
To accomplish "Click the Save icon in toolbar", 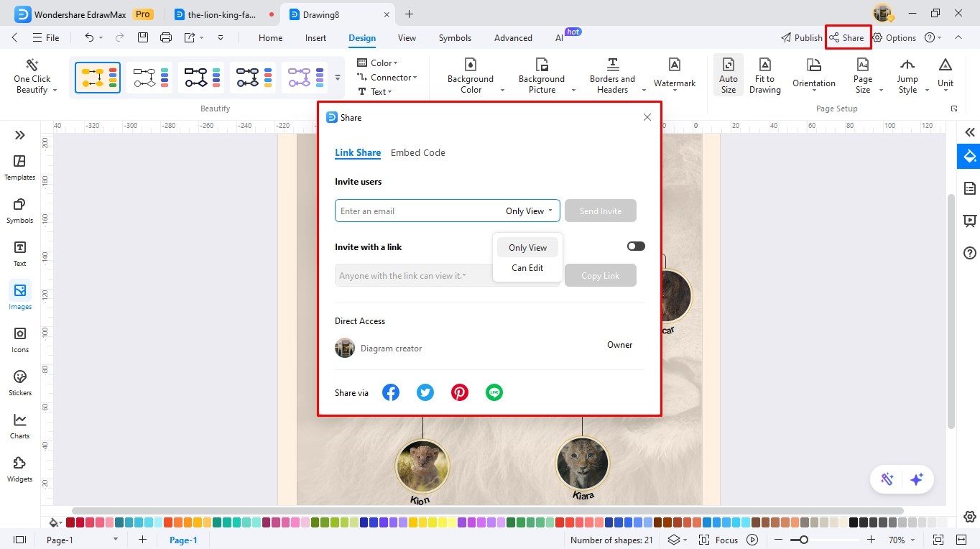I will pos(143,37).
